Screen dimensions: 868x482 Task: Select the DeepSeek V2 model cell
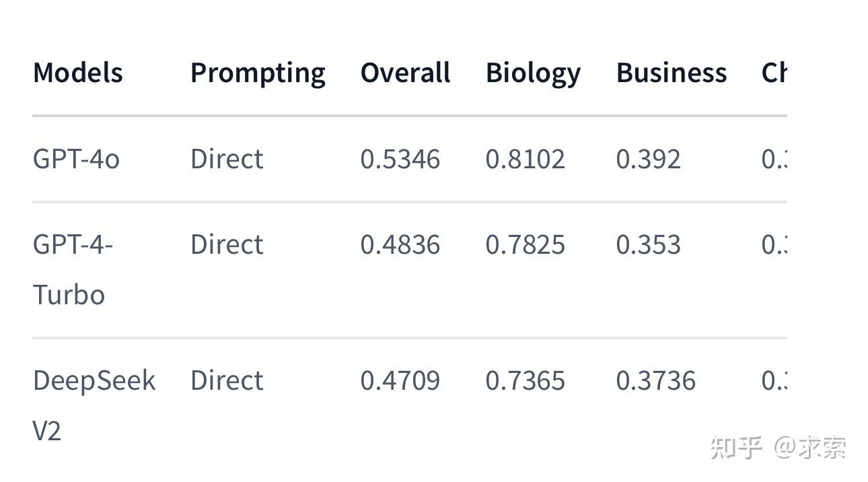click(x=94, y=405)
